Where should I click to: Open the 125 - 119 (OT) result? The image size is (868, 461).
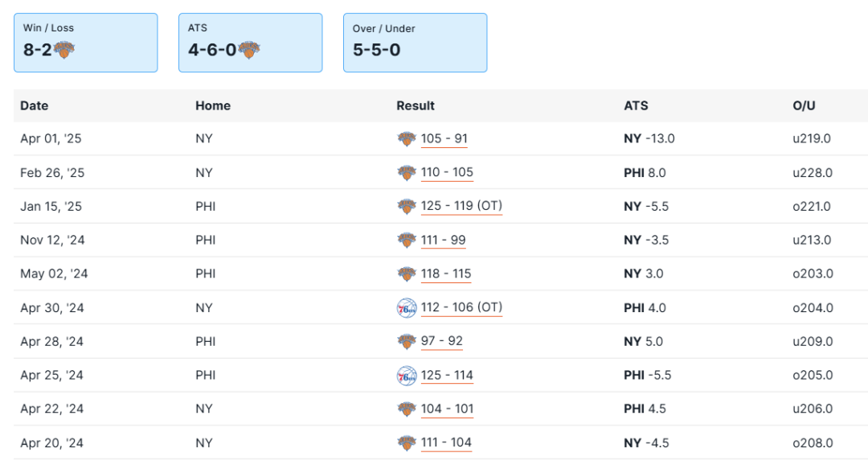coord(461,207)
